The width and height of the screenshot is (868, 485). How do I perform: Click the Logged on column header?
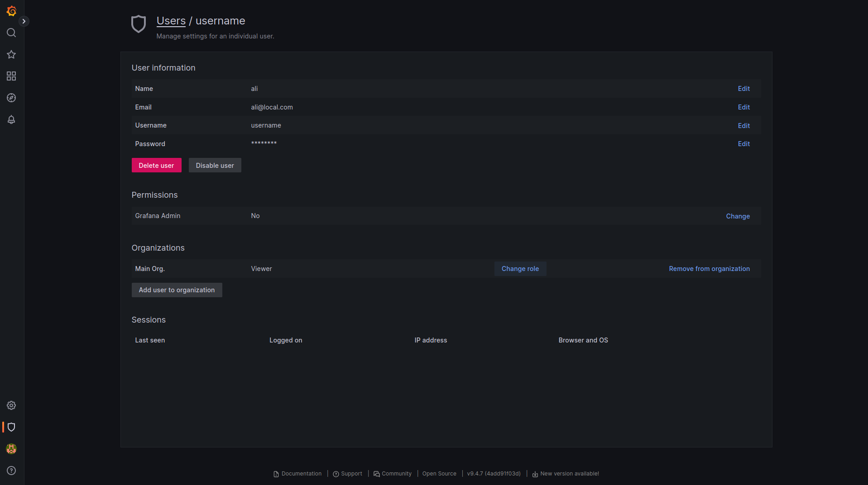[x=286, y=340]
